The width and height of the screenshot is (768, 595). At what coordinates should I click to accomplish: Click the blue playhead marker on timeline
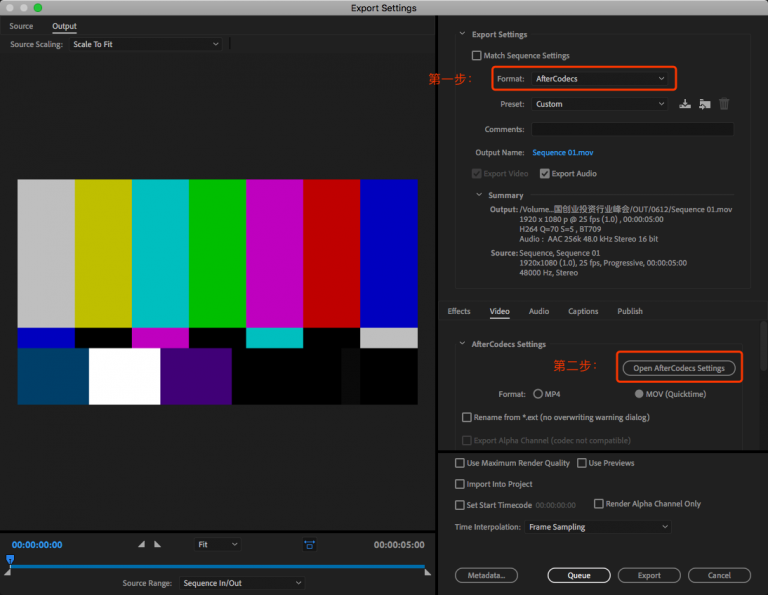coord(10,559)
